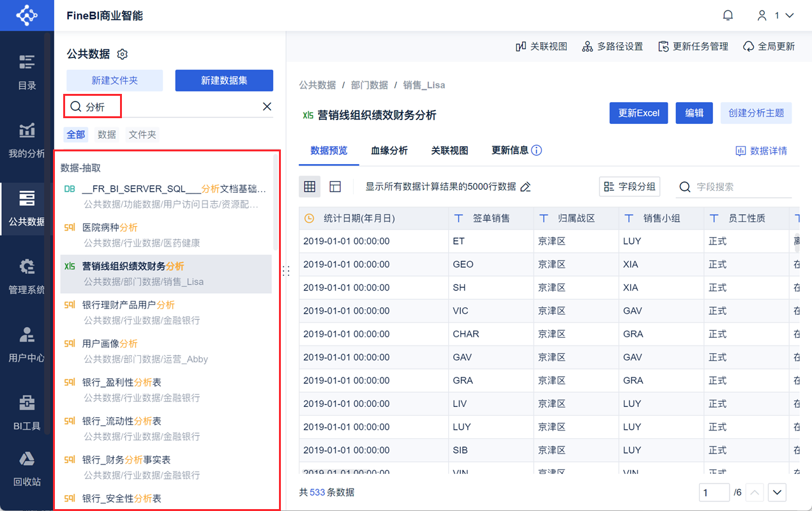Open 银行理财产品用户分析 dataset
The height and width of the screenshot is (511, 812).
pyautogui.click(x=166, y=312)
